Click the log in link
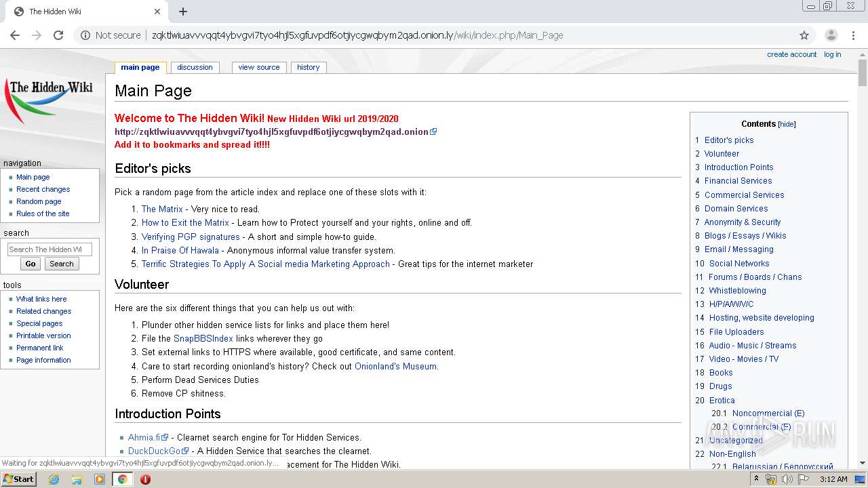This screenshot has width=868, height=488. coord(833,54)
